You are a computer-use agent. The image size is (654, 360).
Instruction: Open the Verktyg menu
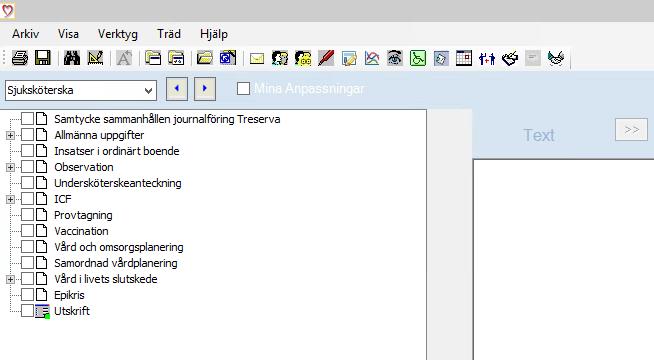coord(118,34)
